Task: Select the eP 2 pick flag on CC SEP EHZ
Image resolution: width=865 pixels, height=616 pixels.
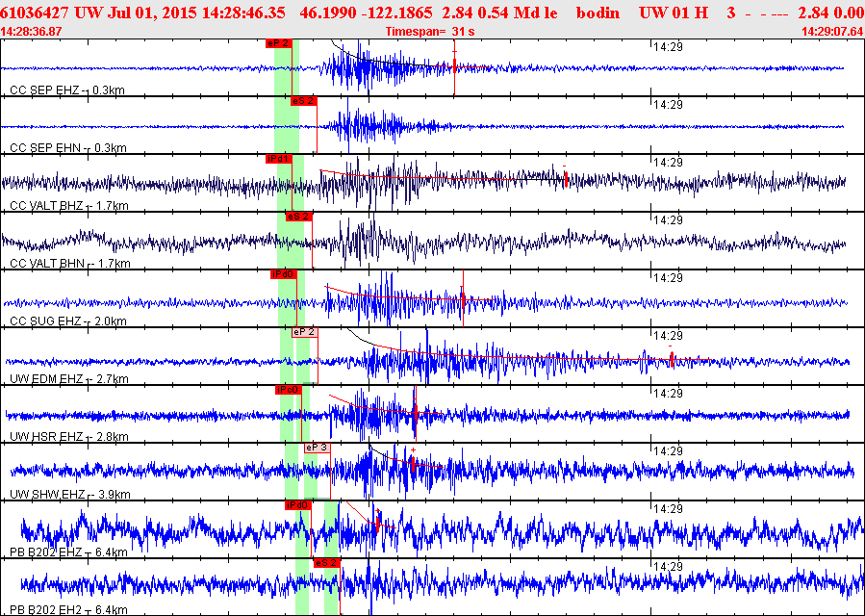Action: click(x=277, y=43)
